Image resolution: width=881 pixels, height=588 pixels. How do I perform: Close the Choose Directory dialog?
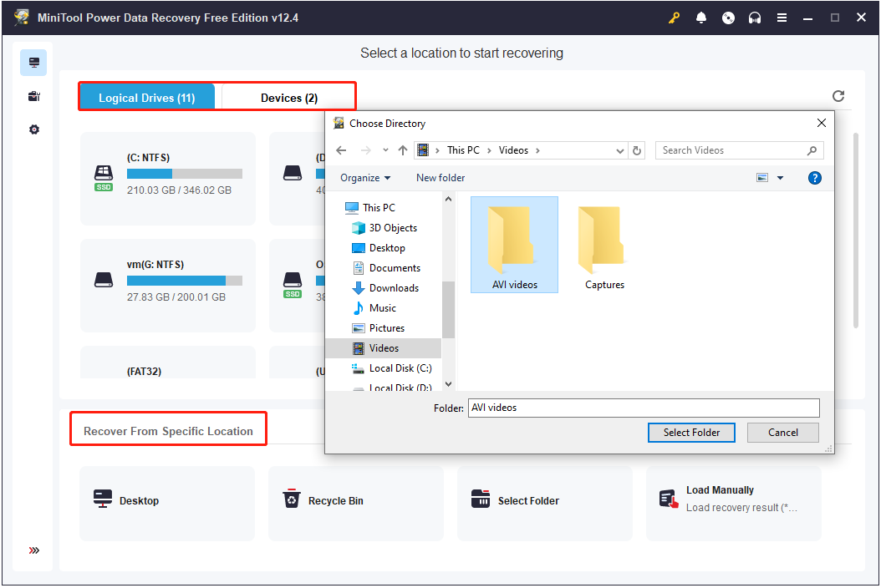(821, 123)
